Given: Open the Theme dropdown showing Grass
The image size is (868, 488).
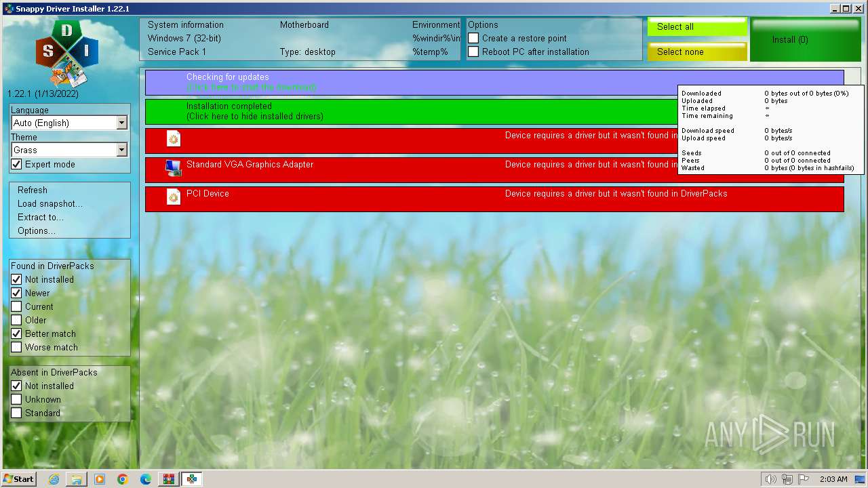Looking at the screenshot, I should [69, 150].
